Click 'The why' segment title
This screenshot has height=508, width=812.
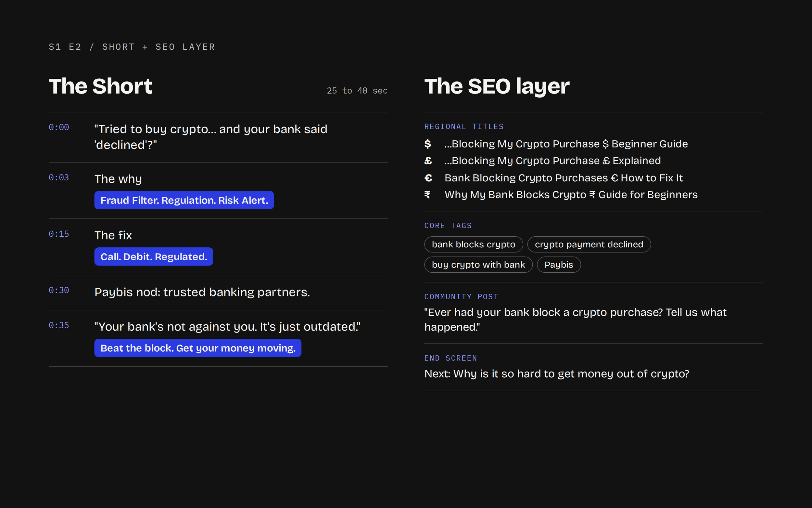(x=118, y=179)
